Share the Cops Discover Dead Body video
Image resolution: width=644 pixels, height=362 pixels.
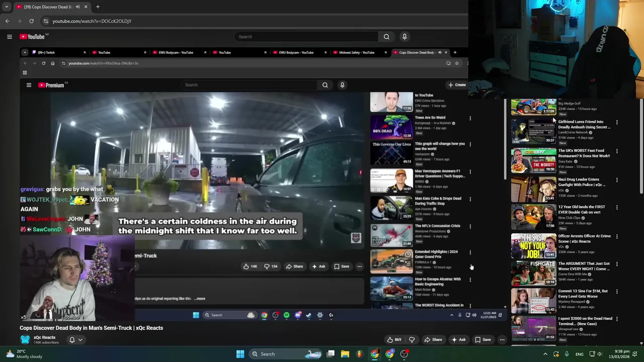(x=433, y=340)
